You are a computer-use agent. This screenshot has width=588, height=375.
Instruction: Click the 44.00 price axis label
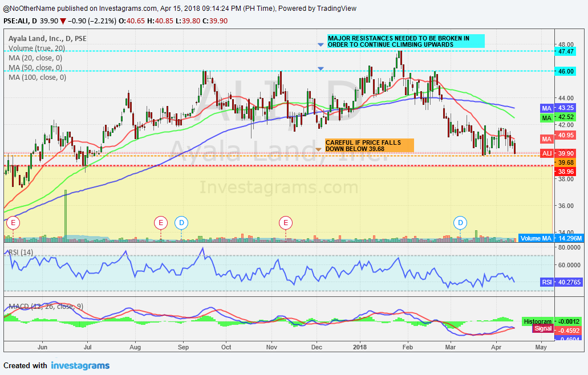566,98
